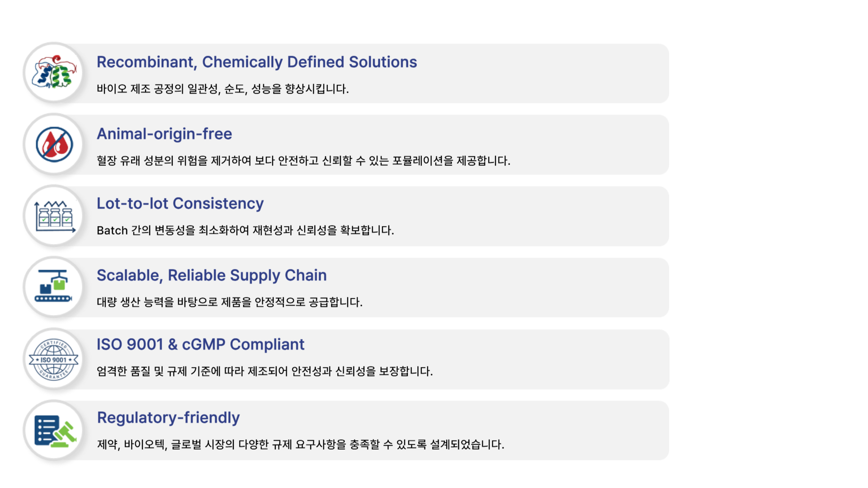The height and width of the screenshot is (488, 868).
Task: Open the Regulatory-friendly heading
Action: [x=168, y=418]
